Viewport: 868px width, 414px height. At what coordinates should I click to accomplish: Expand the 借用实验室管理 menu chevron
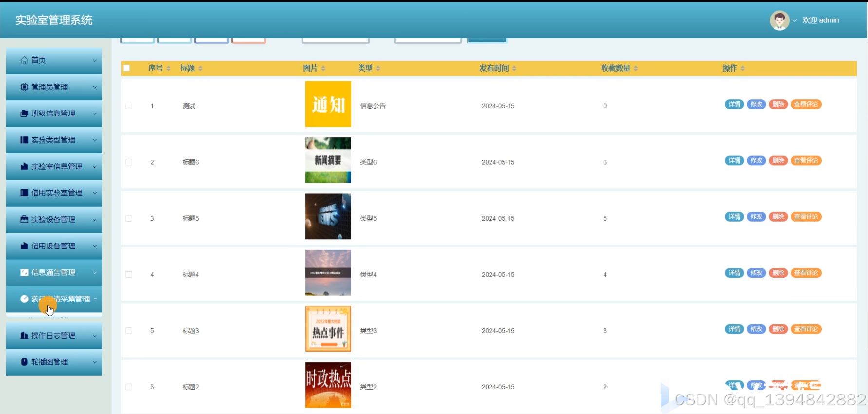95,193
